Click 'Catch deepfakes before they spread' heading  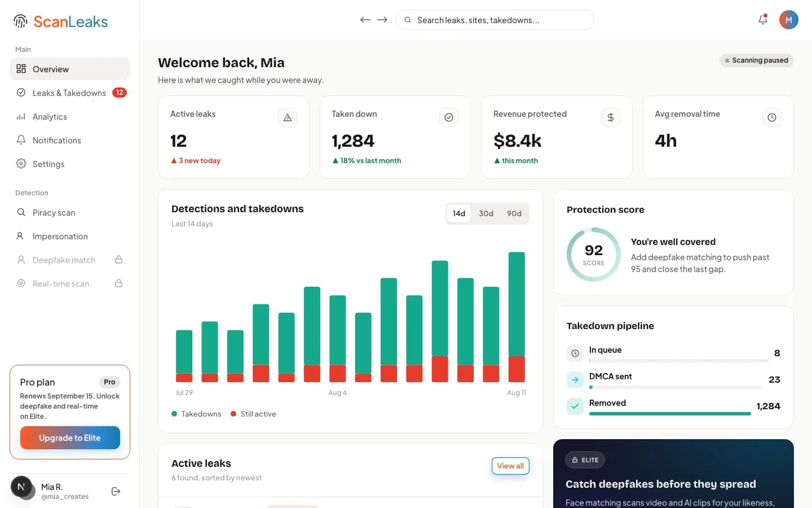pyautogui.click(x=661, y=484)
